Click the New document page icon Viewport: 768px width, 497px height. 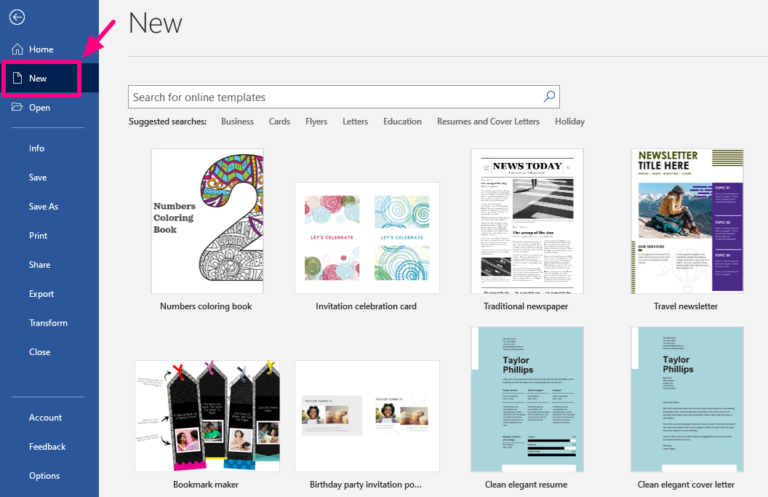pos(17,78)
